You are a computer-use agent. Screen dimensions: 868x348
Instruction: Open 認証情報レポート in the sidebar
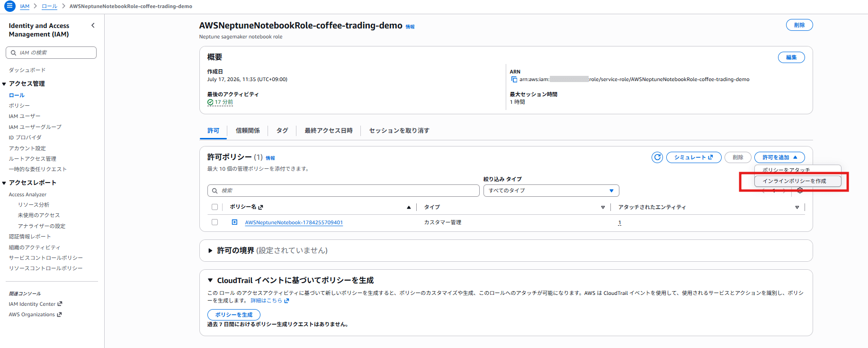30,237
